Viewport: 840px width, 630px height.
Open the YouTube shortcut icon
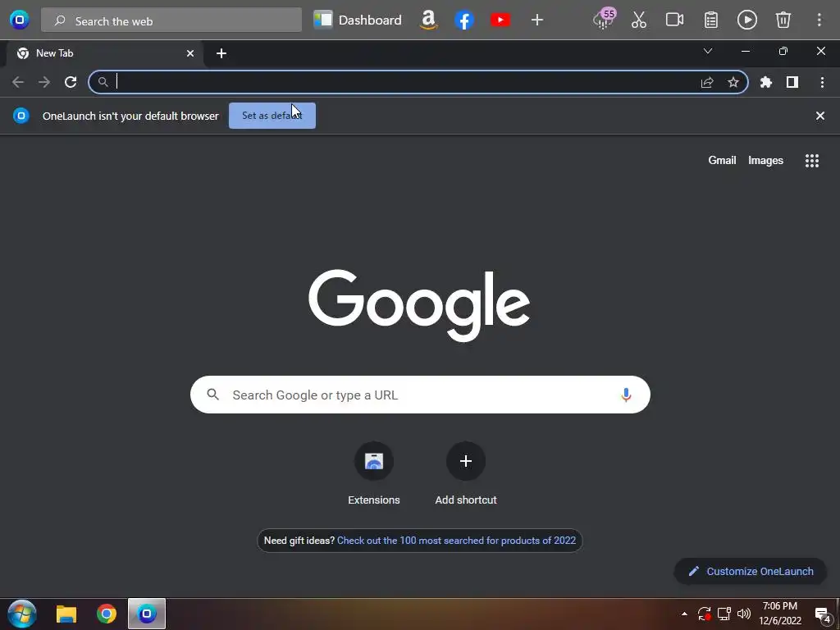(500, 21)
